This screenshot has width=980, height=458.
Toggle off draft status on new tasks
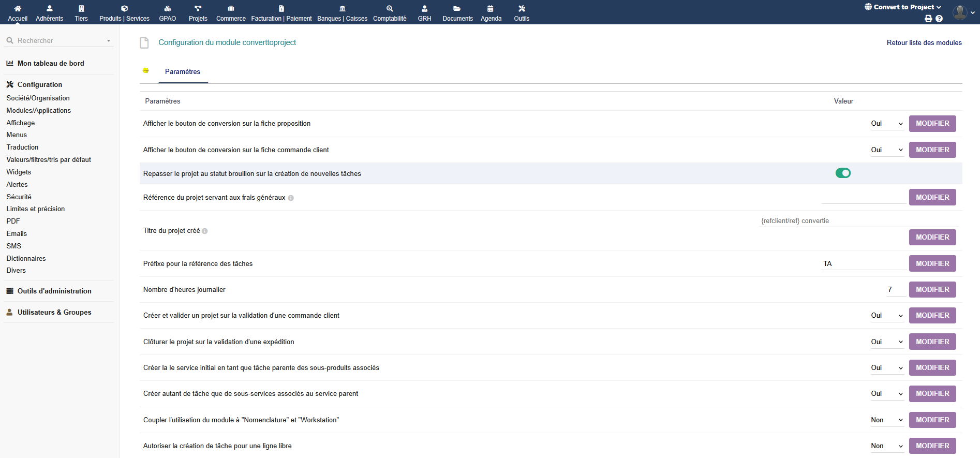pyautogui.click(x=843, y=173)
